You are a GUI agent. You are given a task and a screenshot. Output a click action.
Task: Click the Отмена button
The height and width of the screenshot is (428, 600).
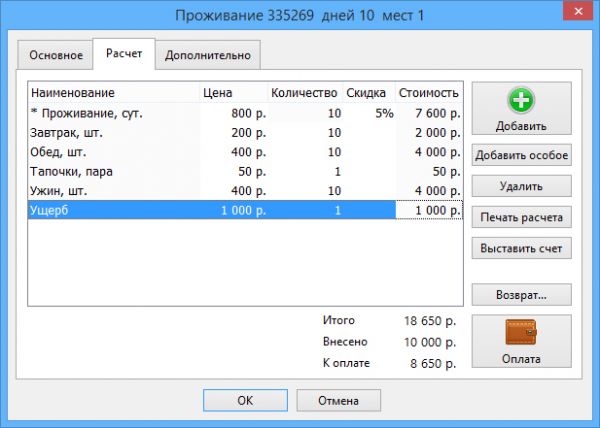339,400
